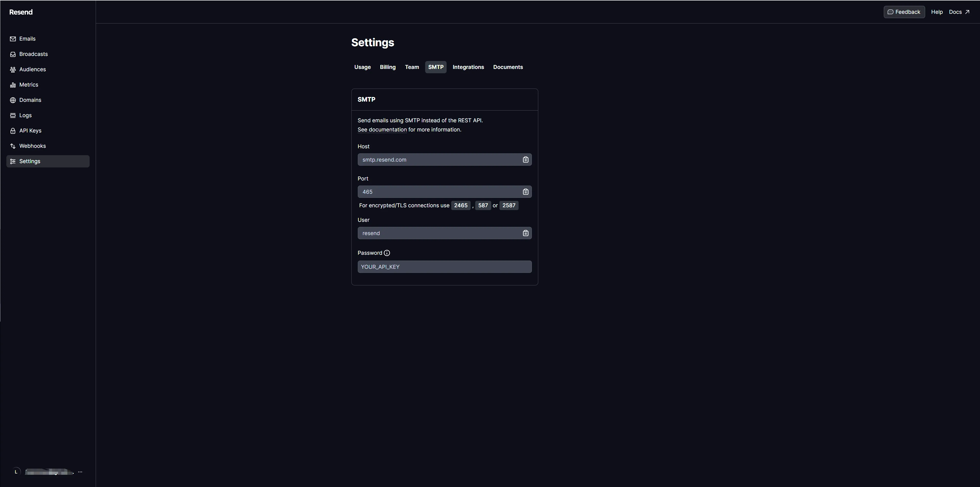The width and height of the screenshot is (980, 487).
Task: Click the Feedback chat bubble icon
Action: [x=890, y=12]
